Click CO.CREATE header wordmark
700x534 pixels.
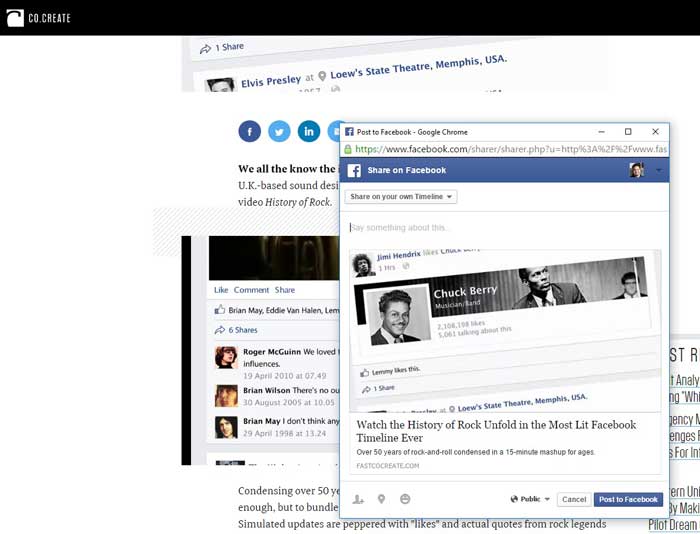pos(49,18)
